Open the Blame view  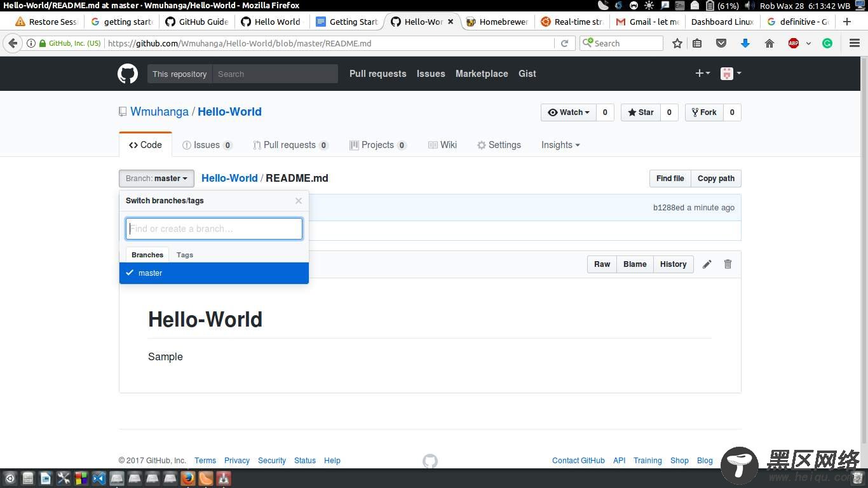635,264
